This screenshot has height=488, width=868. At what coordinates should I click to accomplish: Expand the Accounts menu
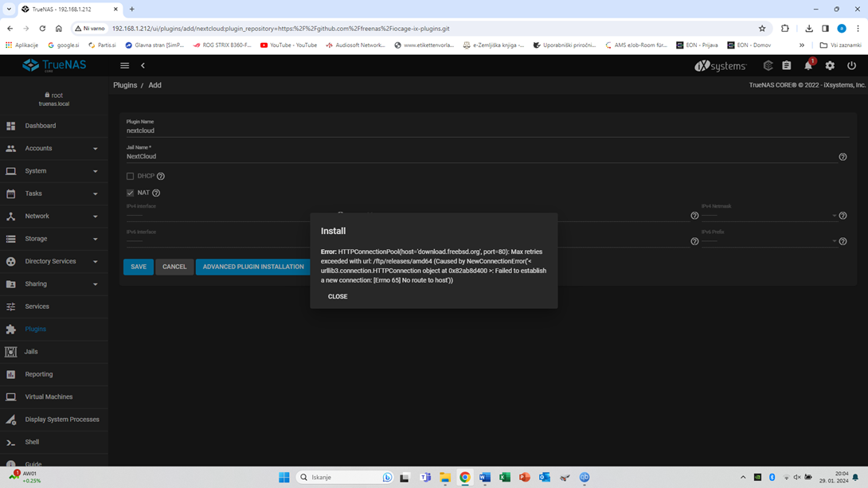coord(53,148)
